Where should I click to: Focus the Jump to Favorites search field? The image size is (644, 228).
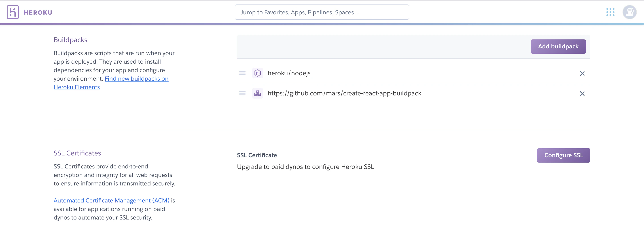tap(322, 12)
